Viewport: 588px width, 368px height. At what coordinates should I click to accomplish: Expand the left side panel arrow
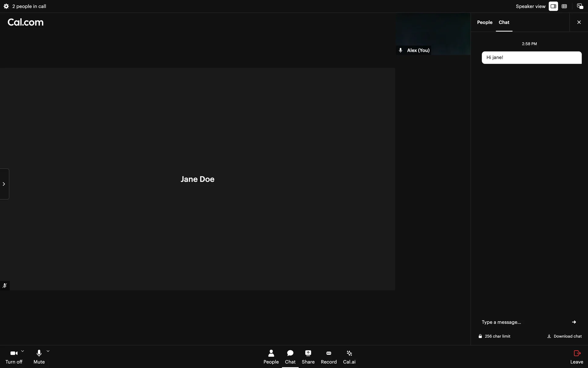coord(4,184)
